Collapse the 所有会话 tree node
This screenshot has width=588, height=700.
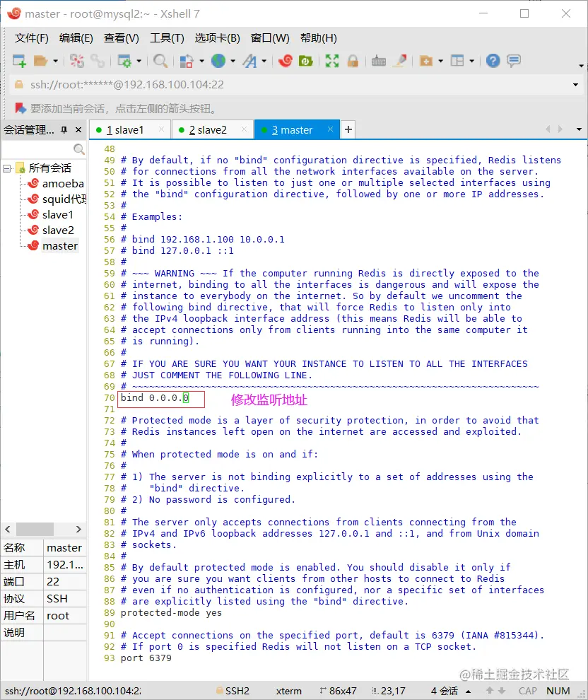click(x=6, y=168)
